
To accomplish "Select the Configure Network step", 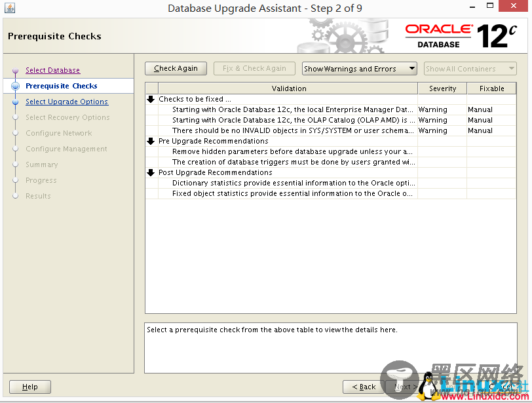I will [59, 133].
